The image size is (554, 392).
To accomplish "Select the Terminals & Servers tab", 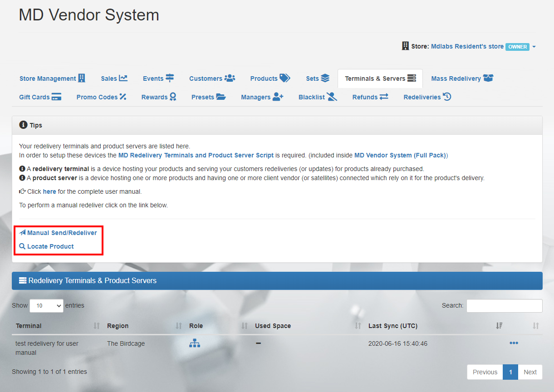I will (380, 78).
